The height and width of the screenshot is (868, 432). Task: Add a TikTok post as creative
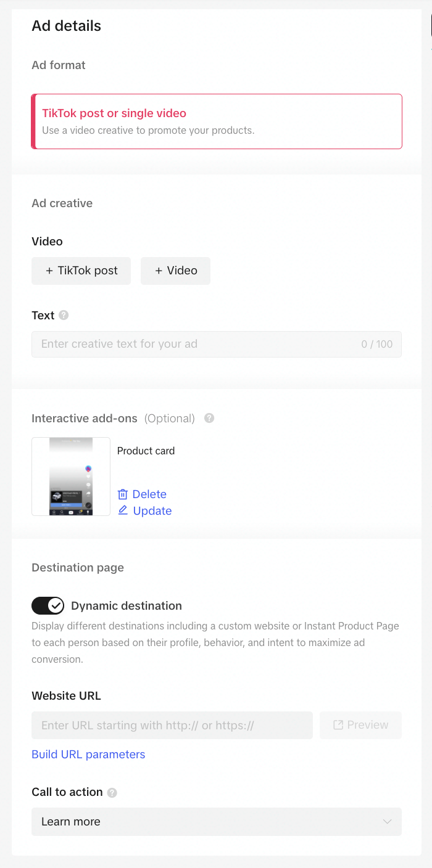click(81, 271)
